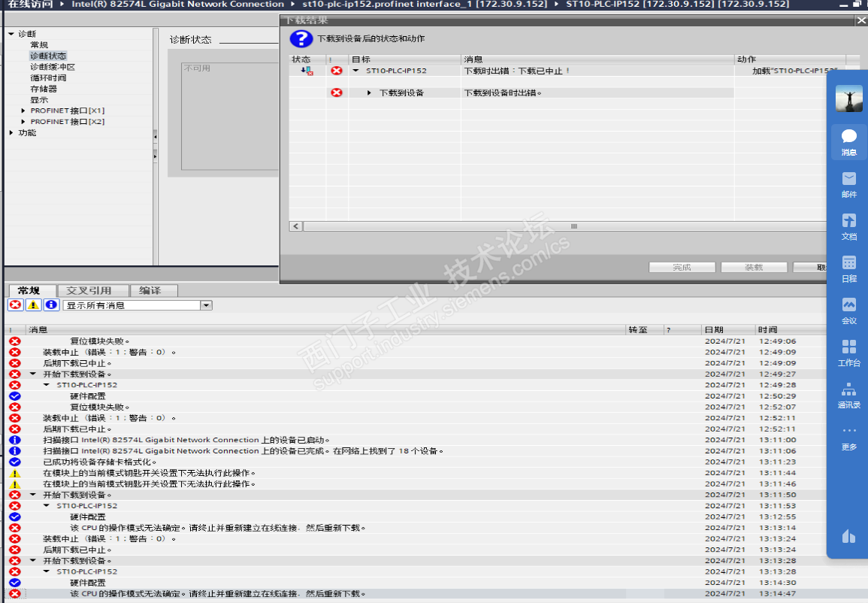Open 通讯录 contacts in side panel

click(848, 395)
